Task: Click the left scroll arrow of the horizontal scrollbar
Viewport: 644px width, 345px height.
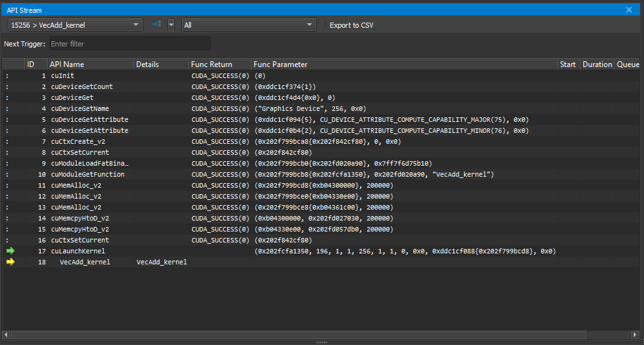Action: point(6,334)
